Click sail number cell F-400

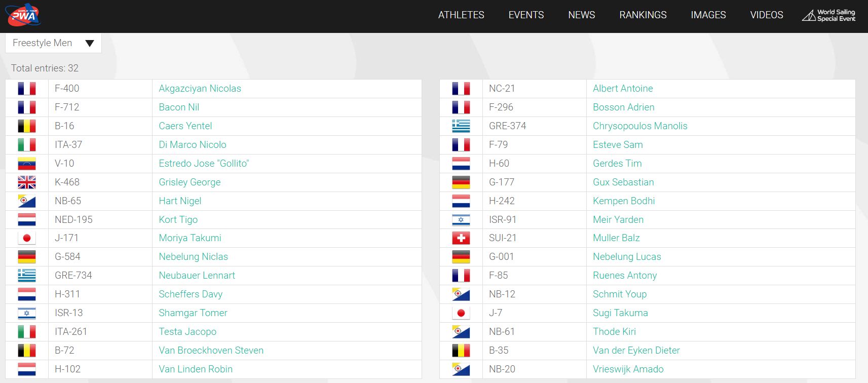click(x=100, y=89)
